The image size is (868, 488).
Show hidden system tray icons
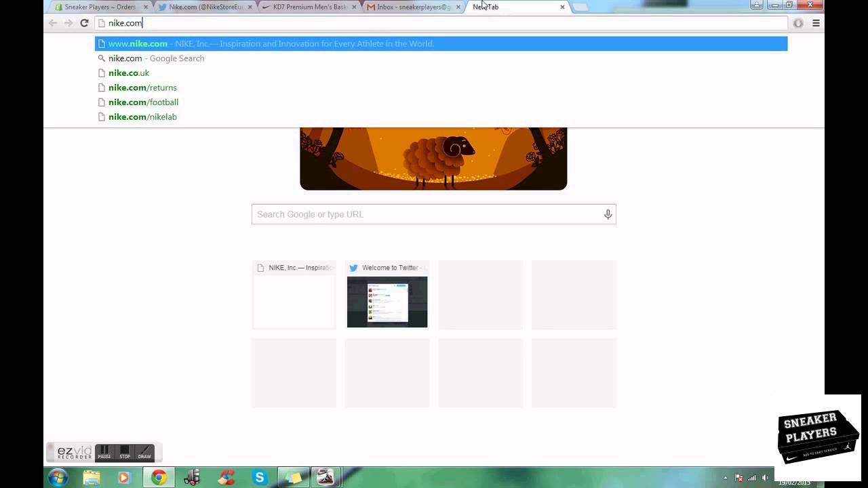725,478
